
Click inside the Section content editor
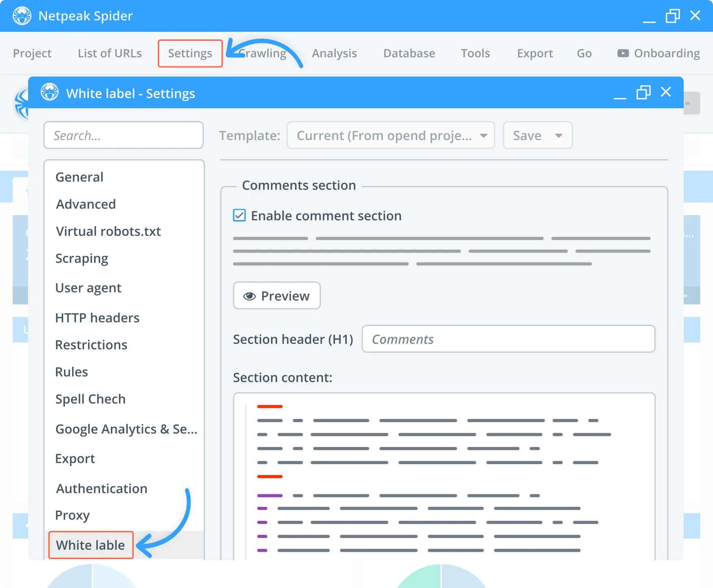click(444, 477)
